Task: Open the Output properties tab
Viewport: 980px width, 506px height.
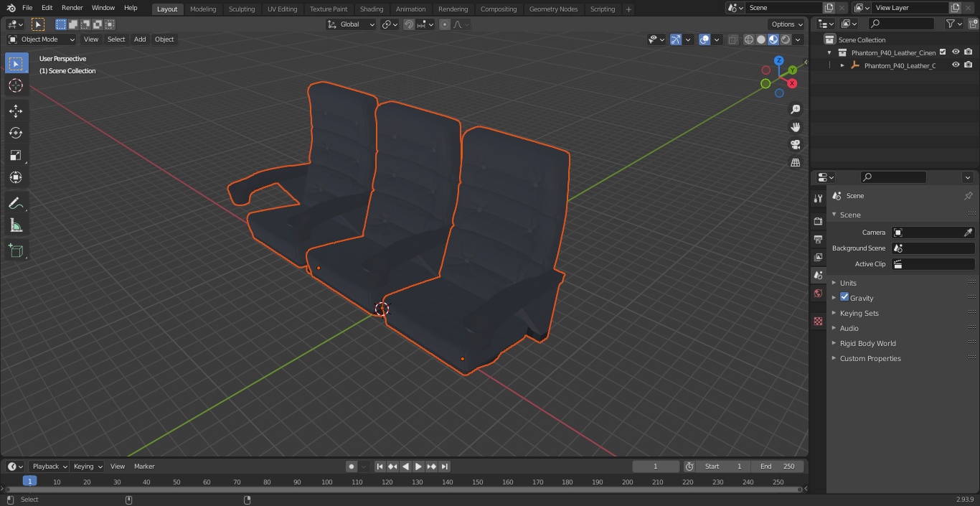Action: point(818,239)
